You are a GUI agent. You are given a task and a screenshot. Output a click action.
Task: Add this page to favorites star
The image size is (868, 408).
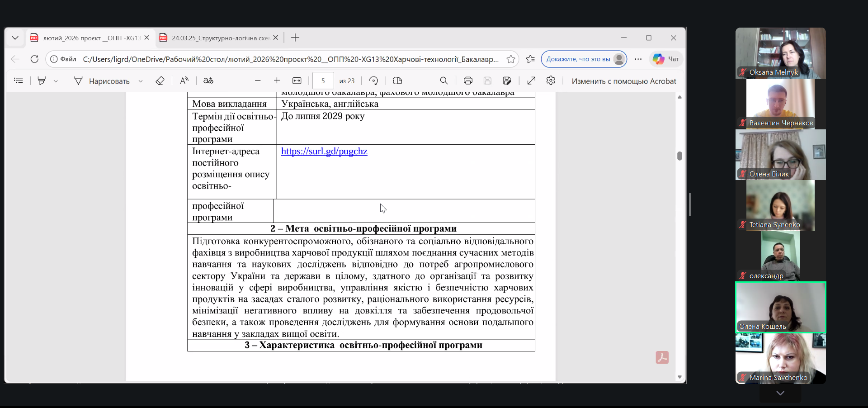coord(511,59)
